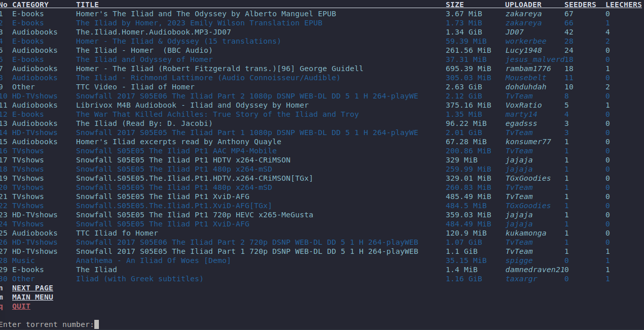644x330 pixels.
Task: Choose the QUIT option
Action: pyautogui.click(x=21, y=306)
